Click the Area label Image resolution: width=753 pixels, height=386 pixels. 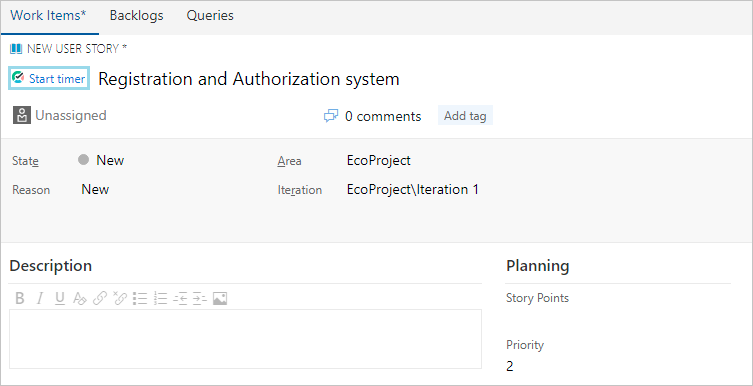(x=289, y=161)
